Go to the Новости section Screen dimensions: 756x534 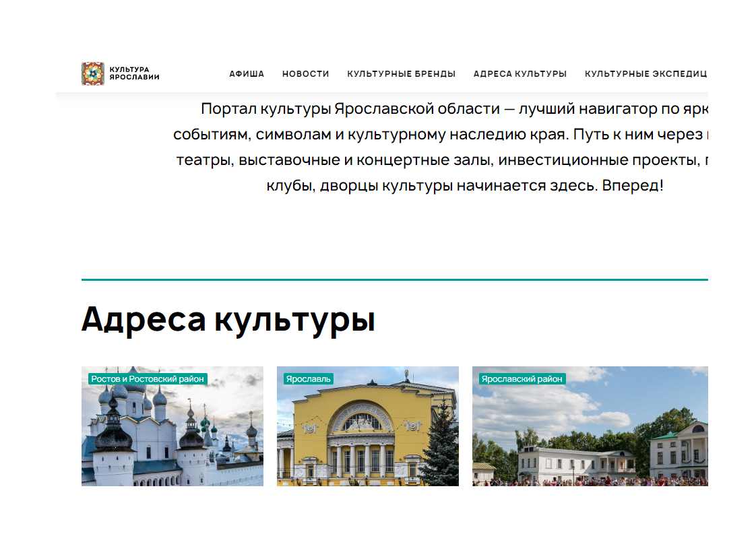point(305,74)
